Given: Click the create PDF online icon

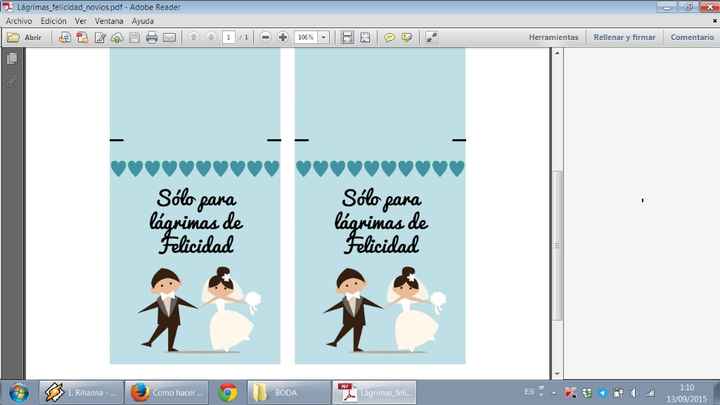Looking at the screenshot, I should tap(64, 38).
